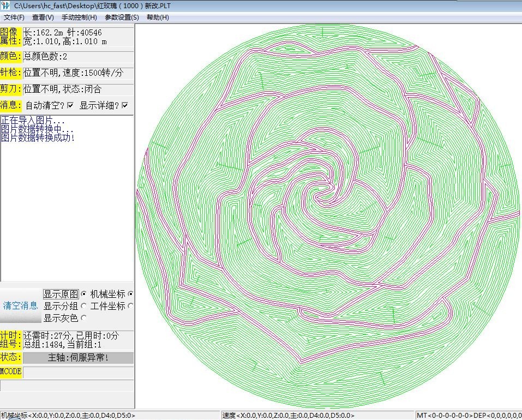Screen dimensions: 522x420
Task: Click the 长:162.2m 针:40546 text
Action: click(63, 33)
